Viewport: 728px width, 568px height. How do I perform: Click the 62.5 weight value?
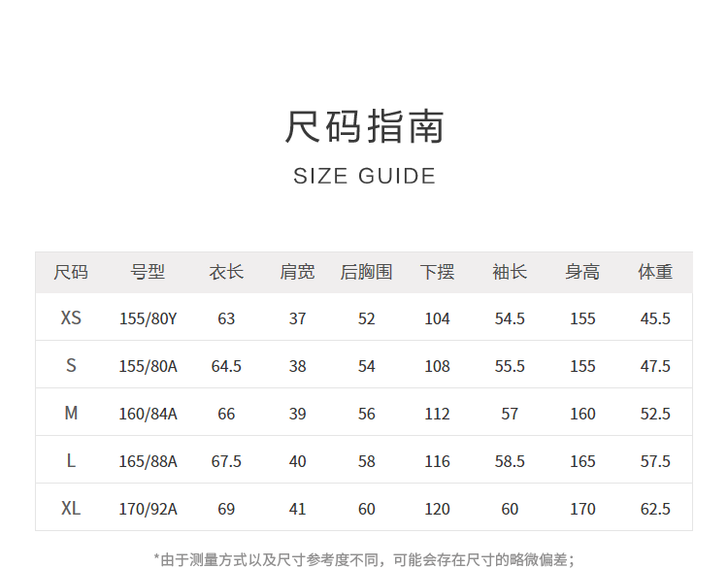point(655,509)
